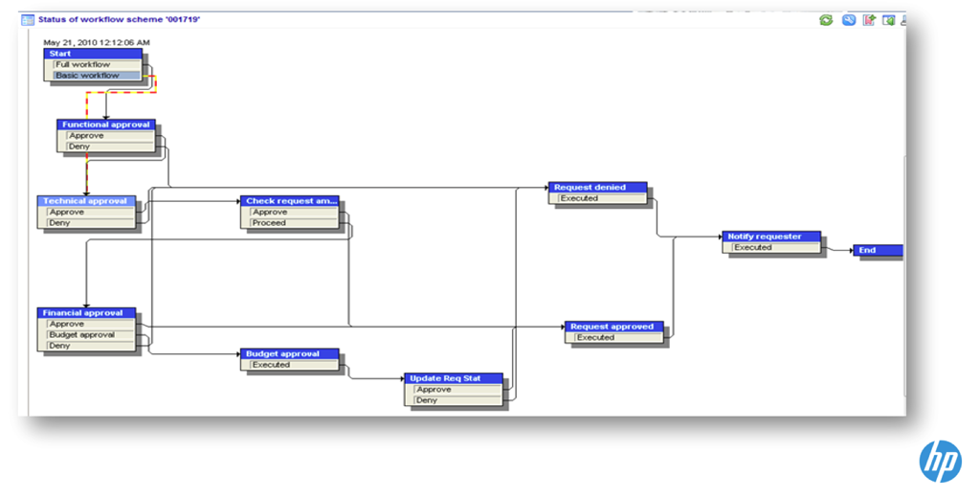Click Executed under Notify requester
The width and height of the screenshot is (980, 498).
point(775,247)
